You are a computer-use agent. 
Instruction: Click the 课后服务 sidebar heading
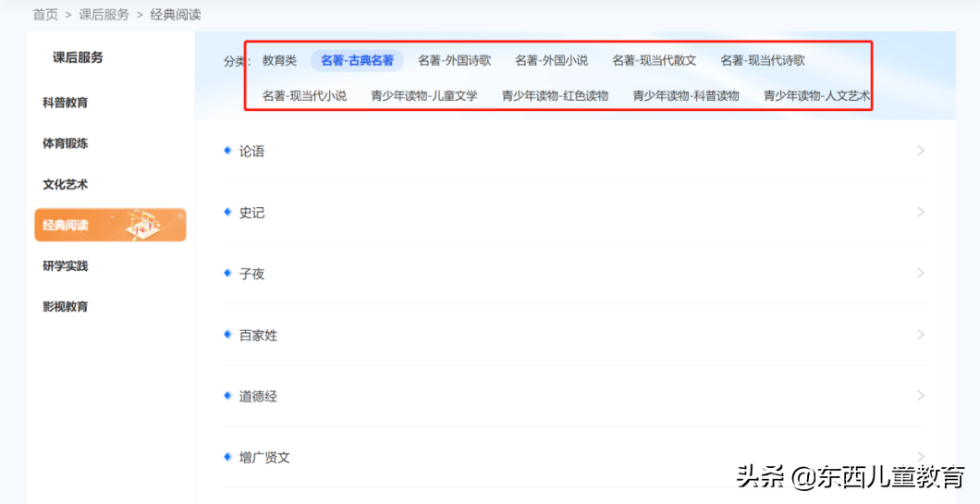[78, 58]
